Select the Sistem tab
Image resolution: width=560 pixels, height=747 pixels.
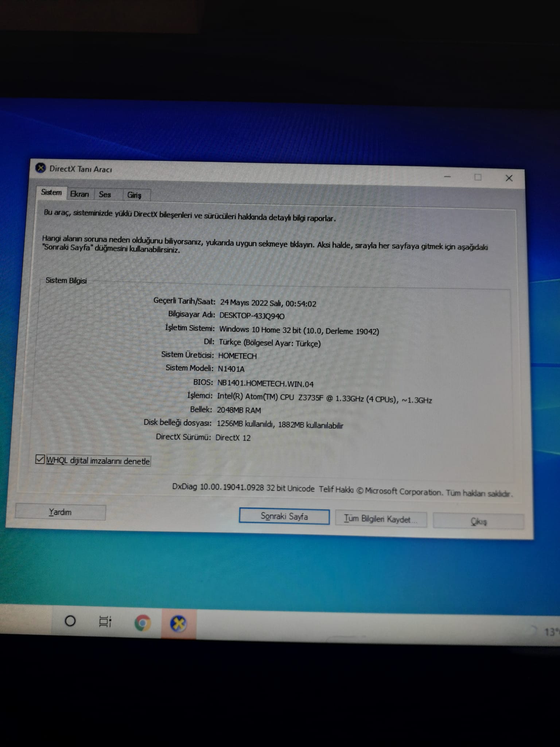(51, 192)
